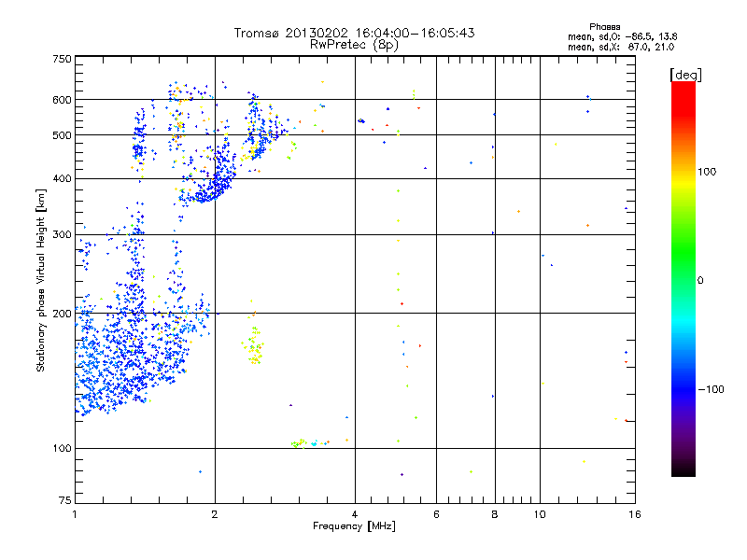Click y-axis tick label '100'
Viewport: 747px width, 560px height.
pos(62,449)
